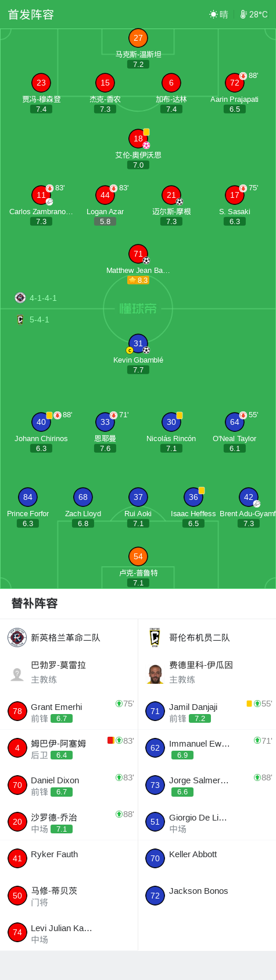
Task: Open Matthew Jean Ba… number 71 player icon
Action: [x=138, y=254]
